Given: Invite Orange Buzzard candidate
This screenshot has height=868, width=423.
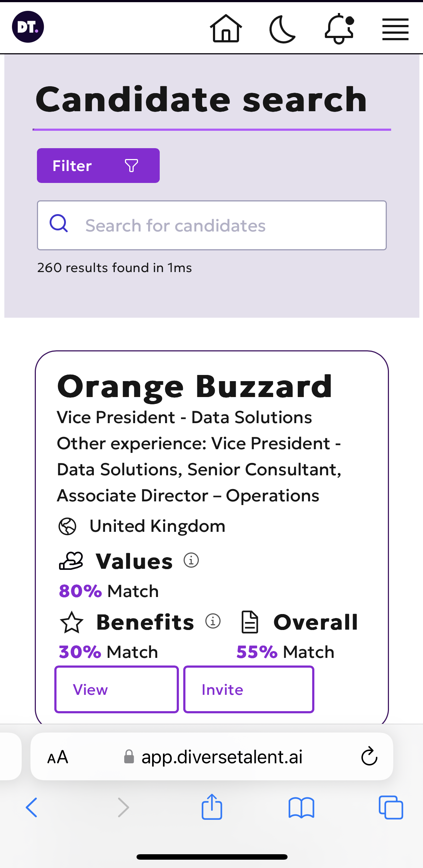Looking at the screenshot, I should (249, 689).
